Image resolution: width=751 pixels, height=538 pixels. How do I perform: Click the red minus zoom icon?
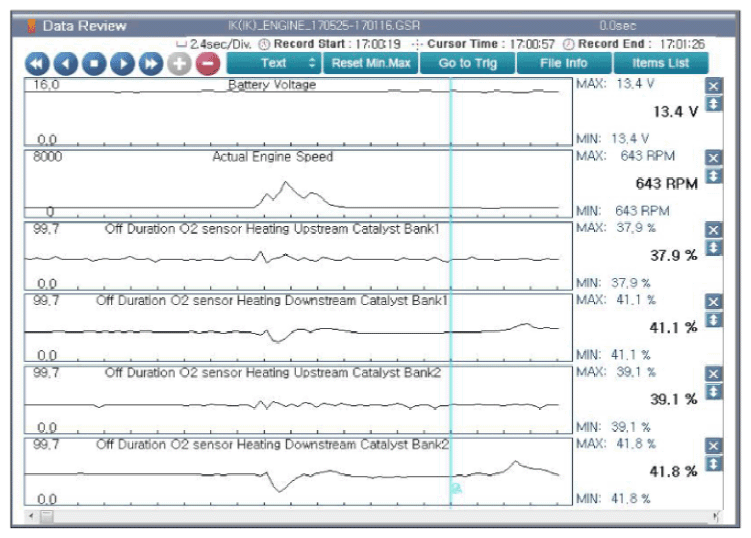pyautogui.click(x=207, y=64)
